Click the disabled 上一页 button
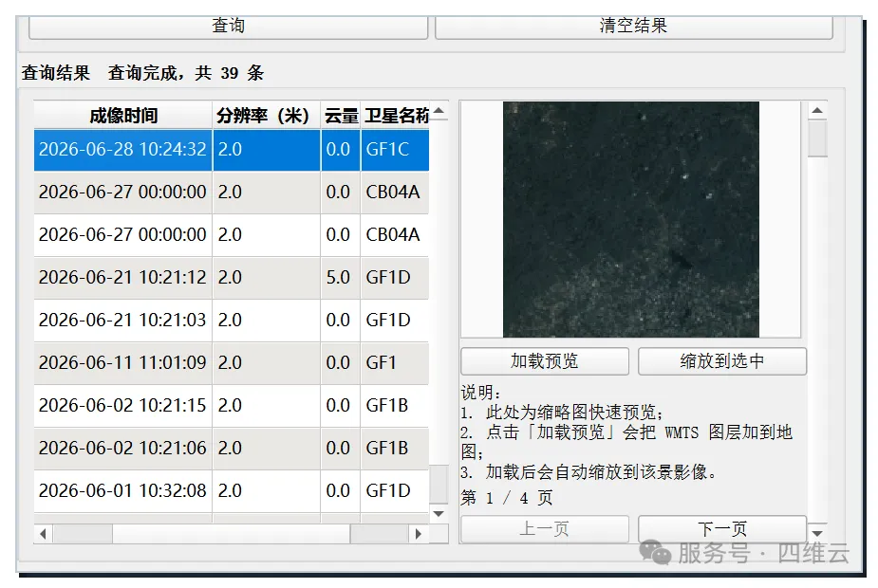878x588 pixels. coord(544,528)
